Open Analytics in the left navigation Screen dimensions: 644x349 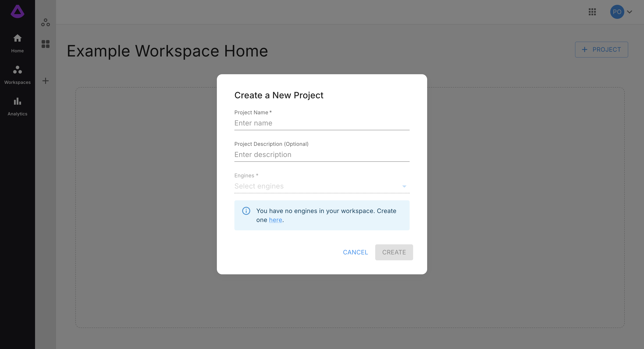pos(18,106)
